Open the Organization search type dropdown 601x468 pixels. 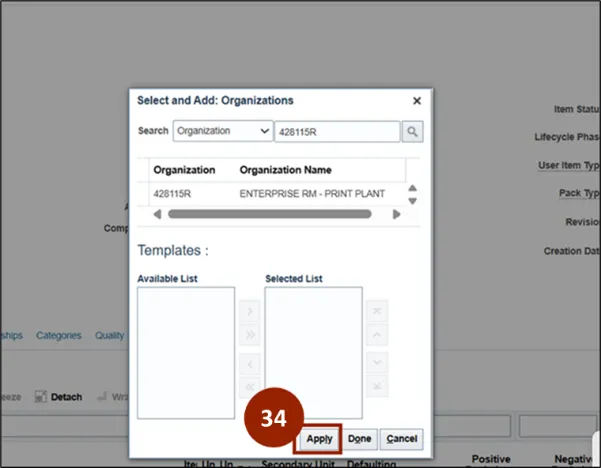point(223,131)
